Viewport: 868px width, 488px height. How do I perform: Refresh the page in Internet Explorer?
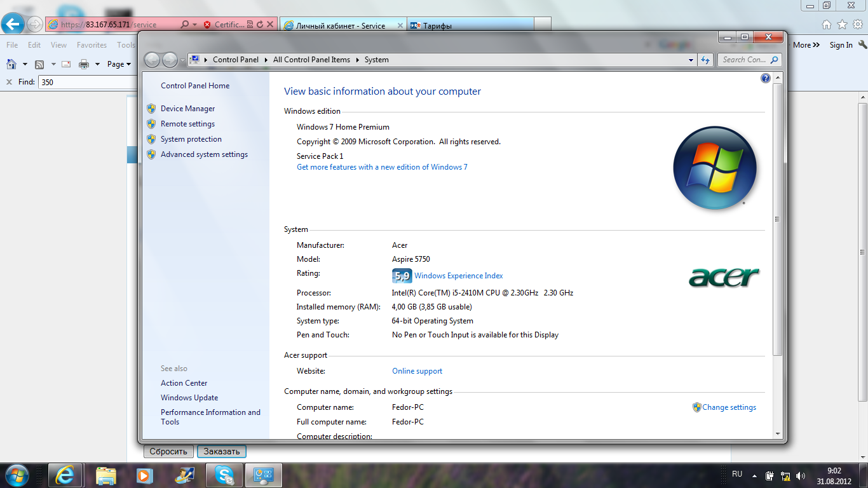(x=259, y=25)
